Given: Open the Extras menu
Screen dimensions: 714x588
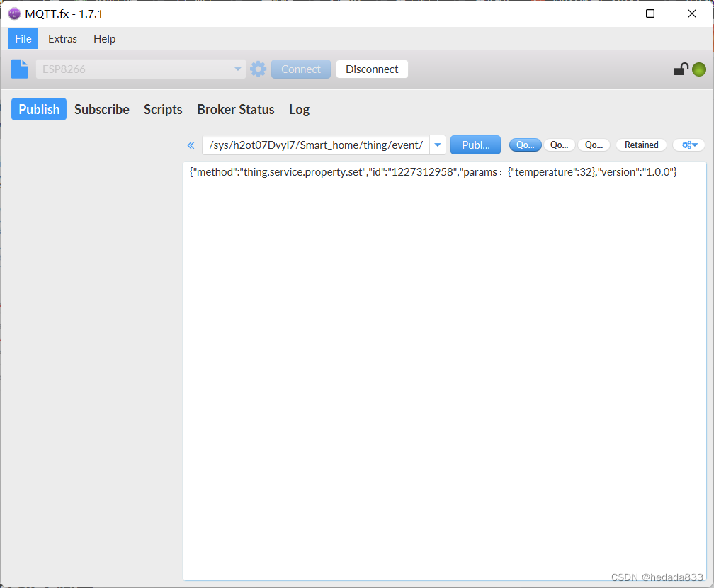Looking at the screenshot, I should pos(62,39).
